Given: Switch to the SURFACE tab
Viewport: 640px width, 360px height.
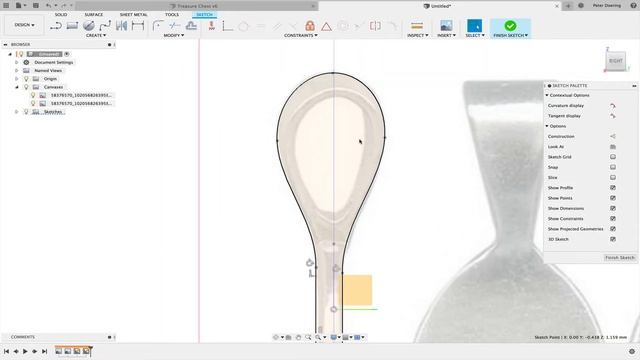Looking at the screenshot, I should tap(94, 15).
